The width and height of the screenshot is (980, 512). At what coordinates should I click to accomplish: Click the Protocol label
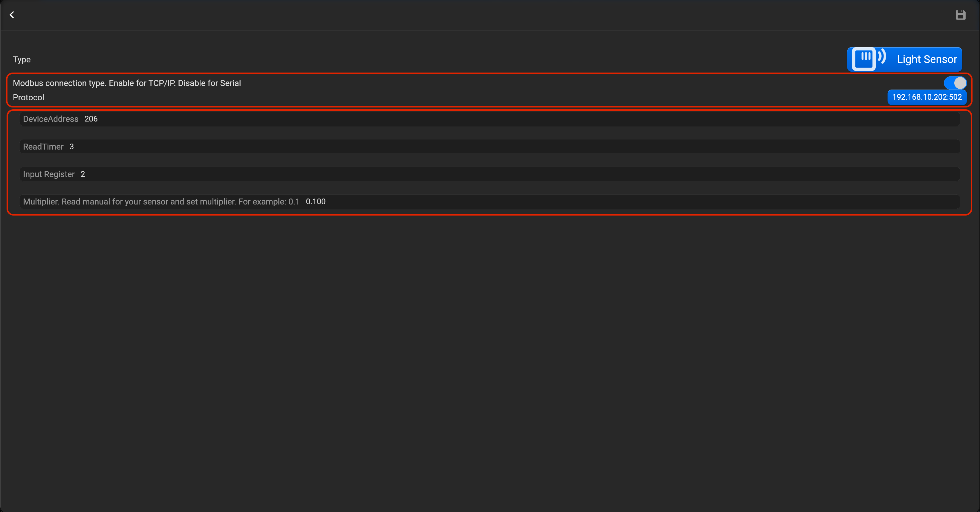coord(28,98)
